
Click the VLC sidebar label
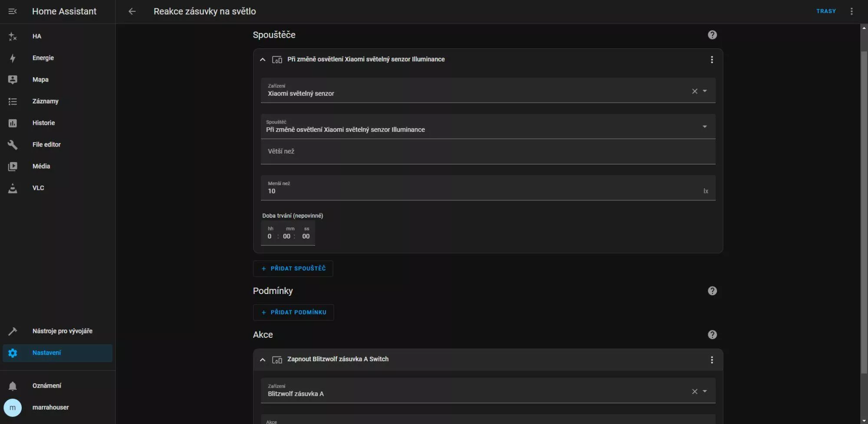pyautogui.click(x=38, y=188)
